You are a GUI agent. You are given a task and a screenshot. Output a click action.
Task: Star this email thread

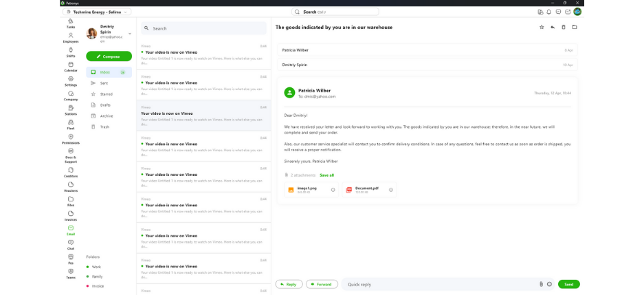[542, 28]
